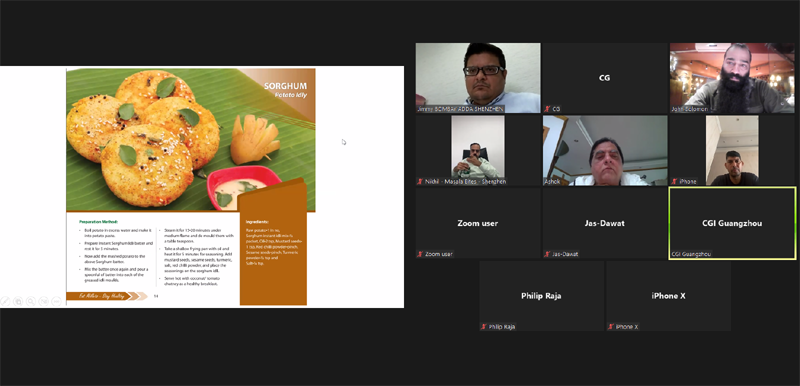Select Ashok's video tile
Image resolution: width=800 pixels, height=386 pixels.
[605, 150]
